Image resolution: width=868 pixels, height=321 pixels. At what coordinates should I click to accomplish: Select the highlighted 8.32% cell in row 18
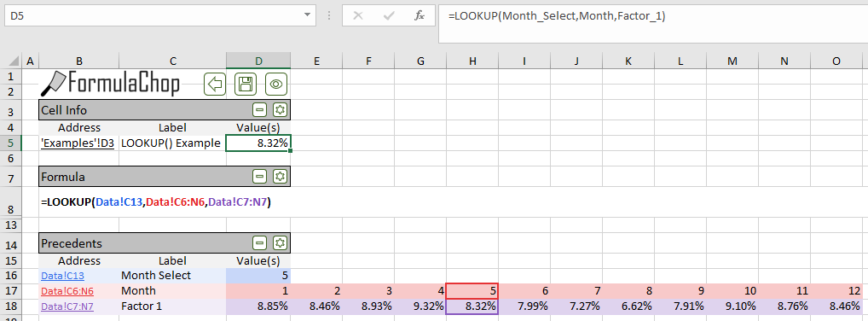coord(472,306)
